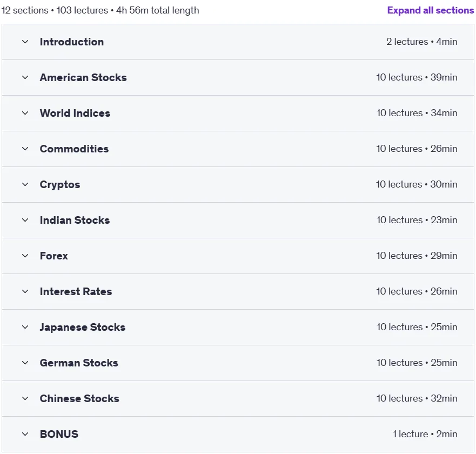Viewport: 476px width, 454px height.
Task: Click the Forex section chevron icon
Action: pos(25,256)
